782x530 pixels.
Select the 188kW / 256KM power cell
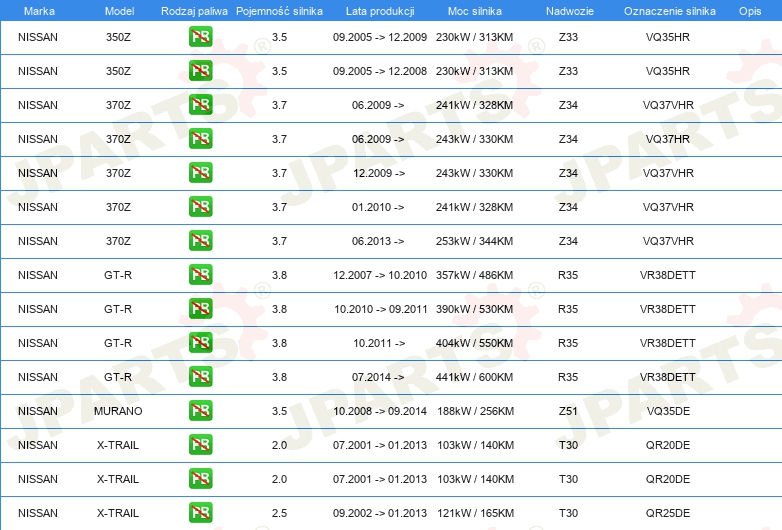pyautogui.click(x=476, y=411)
